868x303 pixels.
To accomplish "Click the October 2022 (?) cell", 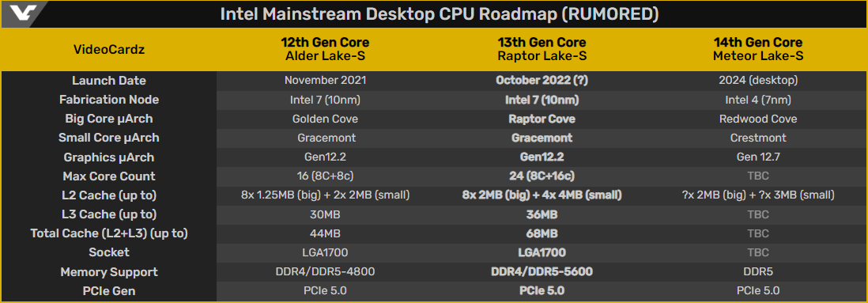I will coord(542,81).
